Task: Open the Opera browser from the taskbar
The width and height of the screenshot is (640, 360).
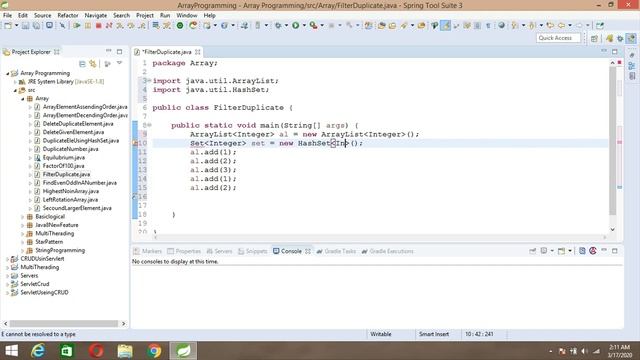Action: click(x=96, y=351)
